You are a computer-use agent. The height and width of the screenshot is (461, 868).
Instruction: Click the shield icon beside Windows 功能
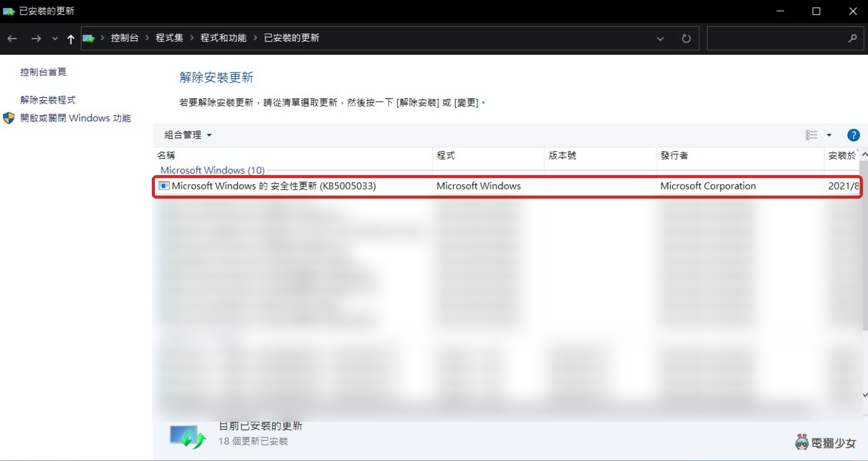[8, 118]
